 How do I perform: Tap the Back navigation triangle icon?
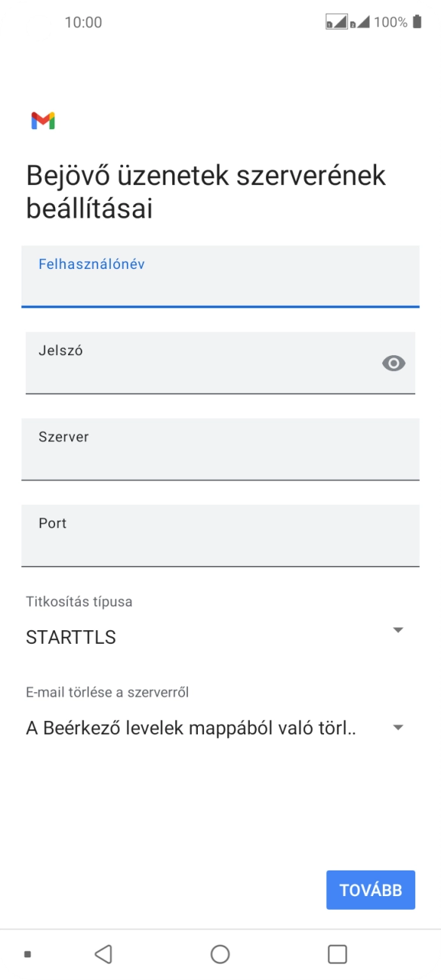(103, 954)
